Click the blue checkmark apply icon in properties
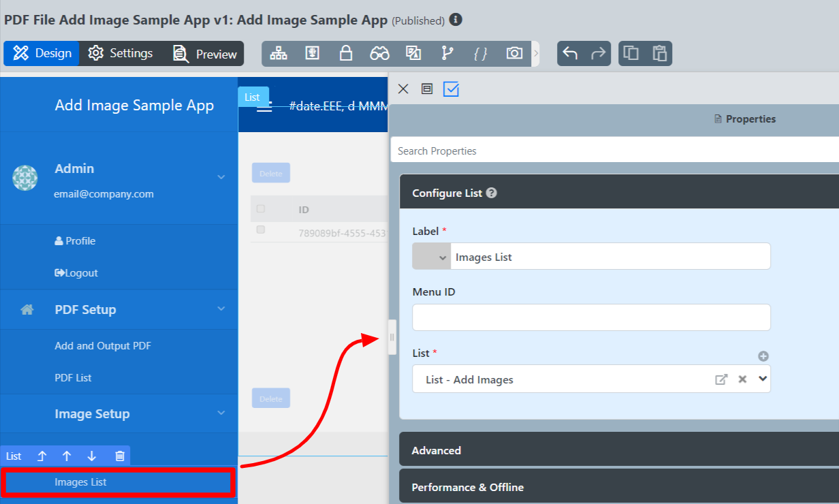The image size is (839, 504). click(451, 89)
